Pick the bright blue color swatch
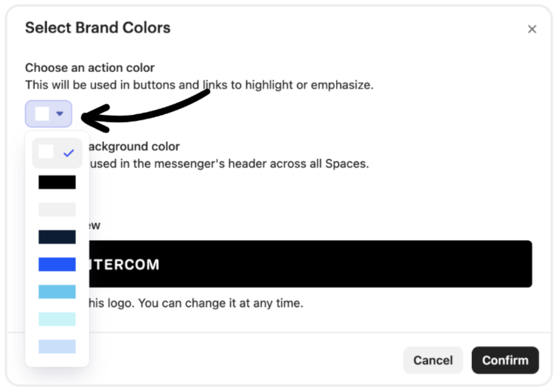The image size is (557, 392). (x=57, y=264)
